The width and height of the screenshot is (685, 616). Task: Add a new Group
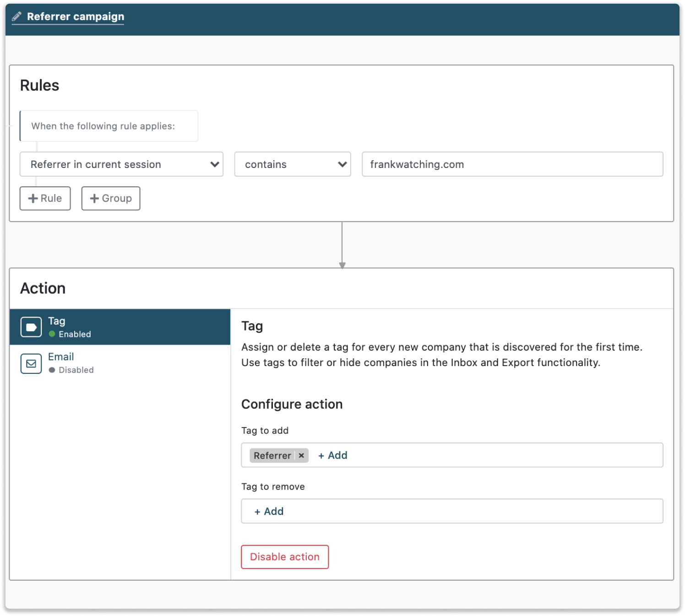point(111,199)
